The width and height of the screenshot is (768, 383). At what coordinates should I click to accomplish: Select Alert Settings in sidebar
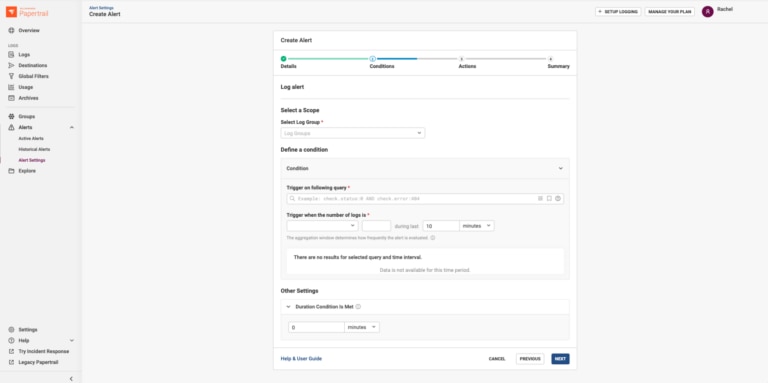tap(32, 160)
